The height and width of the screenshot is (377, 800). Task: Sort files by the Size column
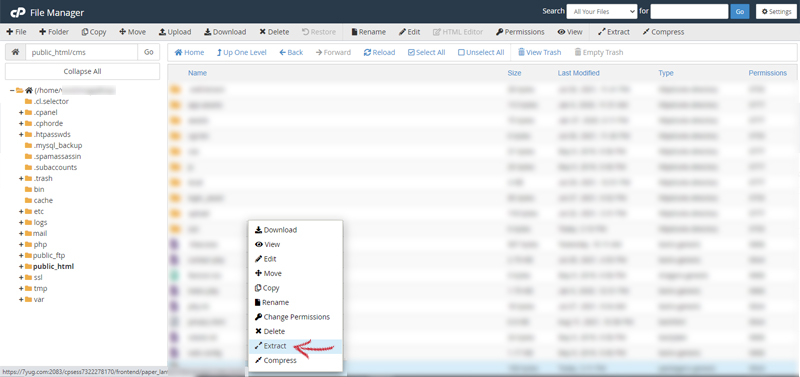514,73
